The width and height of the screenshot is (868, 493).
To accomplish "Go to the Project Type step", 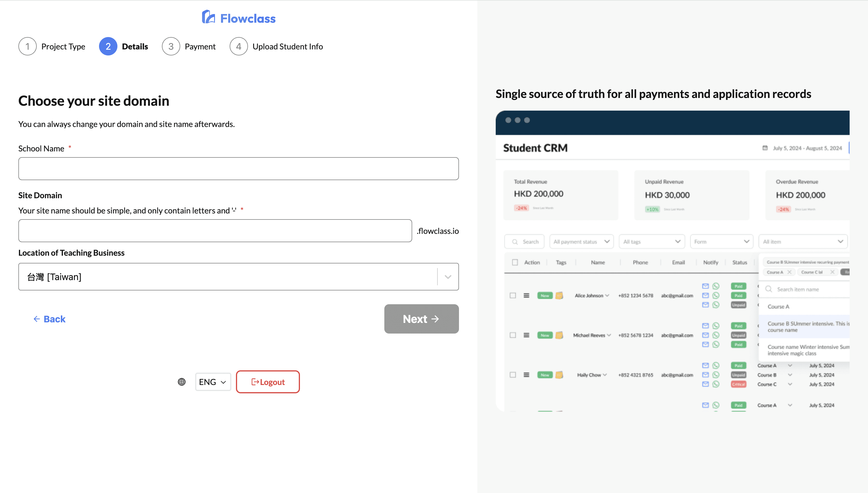I will tap(63, 46).
